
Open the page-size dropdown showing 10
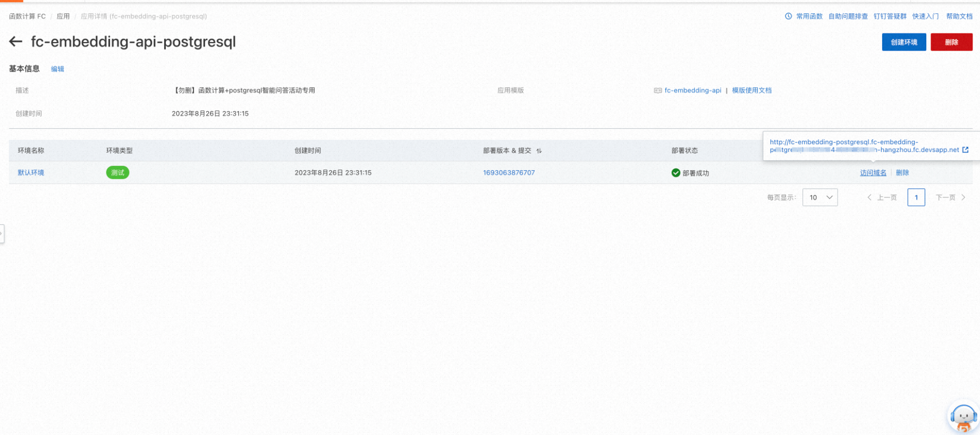coord(820,197)
